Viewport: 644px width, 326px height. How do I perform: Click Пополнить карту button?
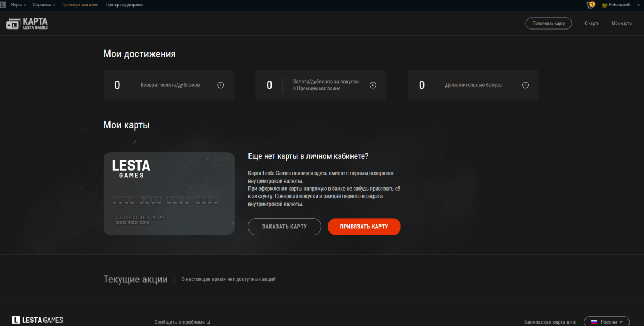[x=548, y=24]
